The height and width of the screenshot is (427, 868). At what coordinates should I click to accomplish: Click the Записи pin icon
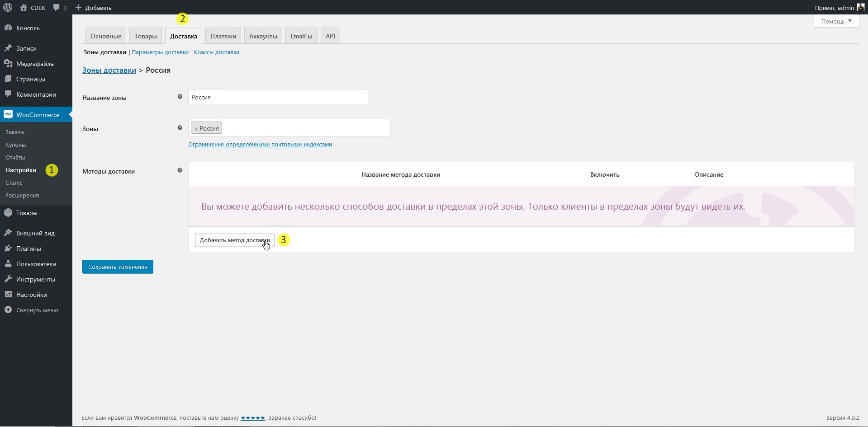tap(8, 48)
